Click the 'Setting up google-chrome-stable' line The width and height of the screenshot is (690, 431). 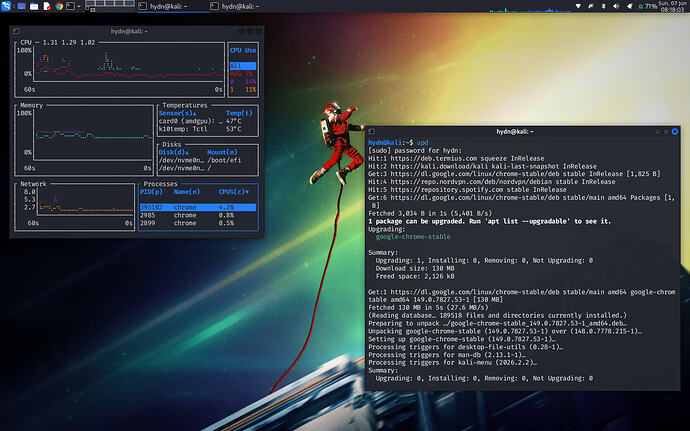click(x=462, y=339)
